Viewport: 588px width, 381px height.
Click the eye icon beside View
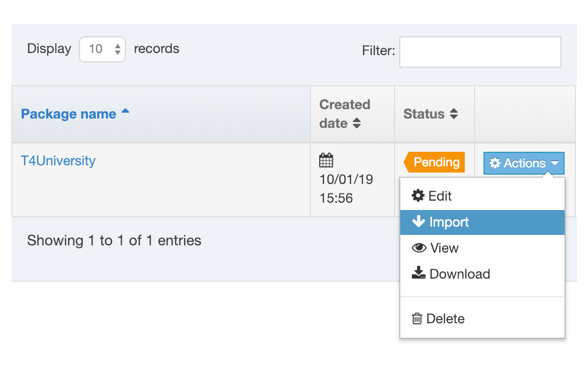coord(419,248)
